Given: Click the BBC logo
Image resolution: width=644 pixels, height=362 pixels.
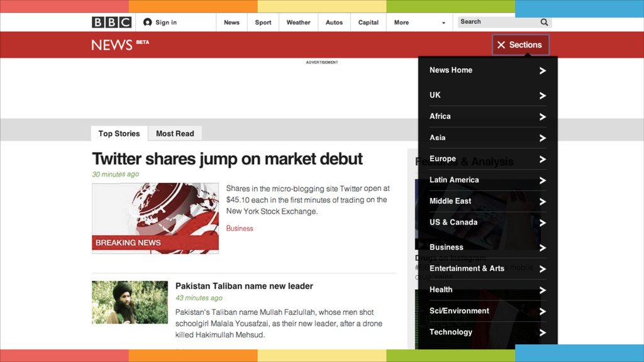Looking at the screenshot, I should [x=111, y=22].
